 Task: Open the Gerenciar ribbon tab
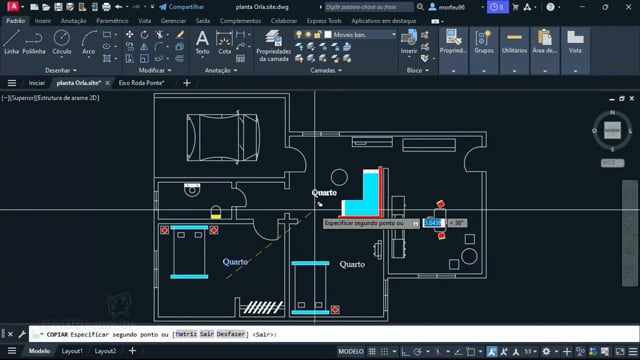[173, 21]
